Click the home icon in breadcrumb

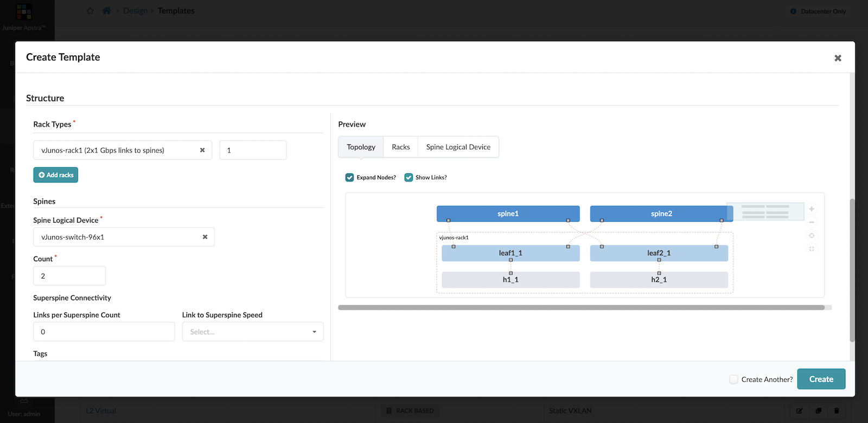click(106, 11)
